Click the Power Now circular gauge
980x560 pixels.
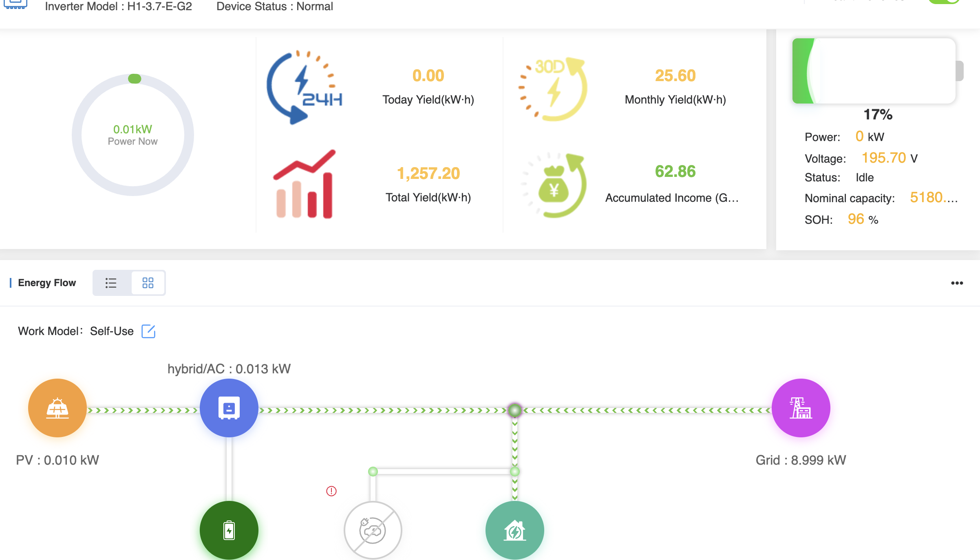(x=133, y=135)
